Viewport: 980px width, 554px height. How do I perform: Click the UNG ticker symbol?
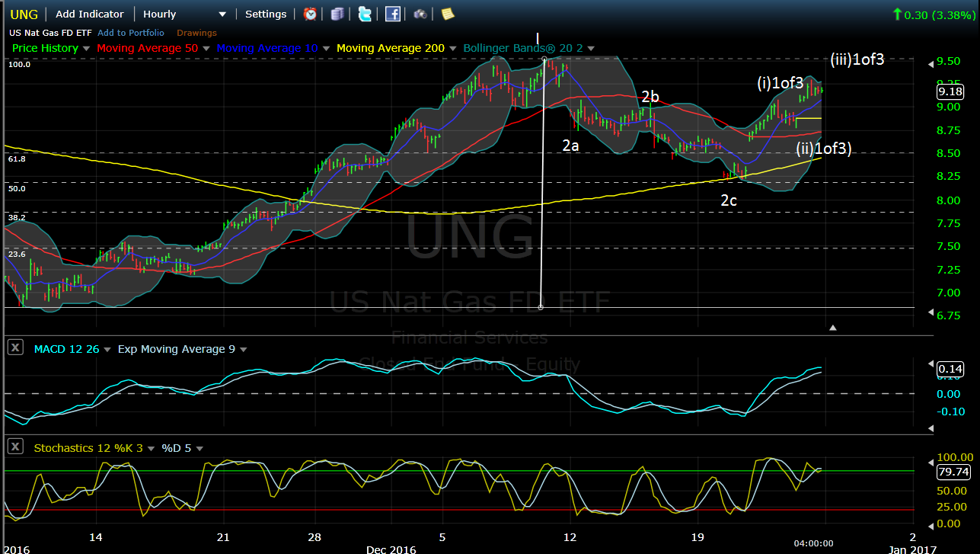point(24,14)
